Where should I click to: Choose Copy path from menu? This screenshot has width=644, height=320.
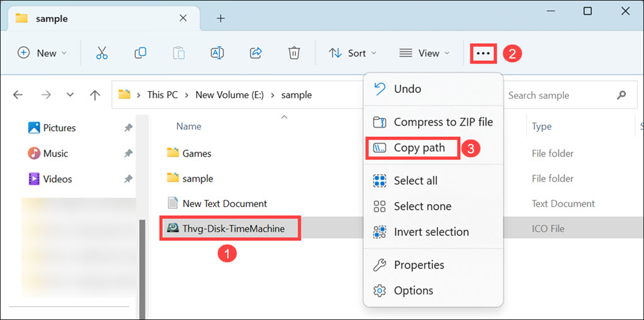[x=419, y=148]
